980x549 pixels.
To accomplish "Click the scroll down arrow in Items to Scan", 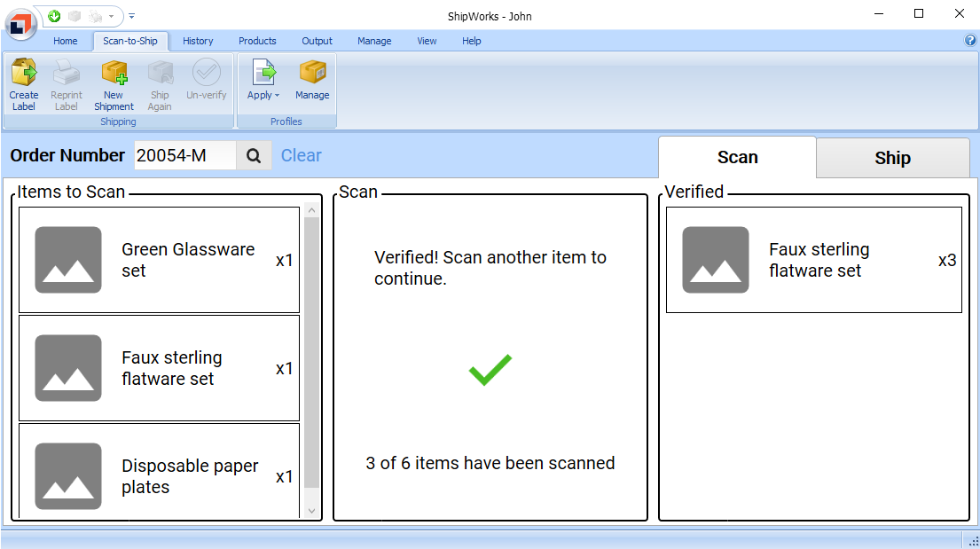I will [312, 511].
